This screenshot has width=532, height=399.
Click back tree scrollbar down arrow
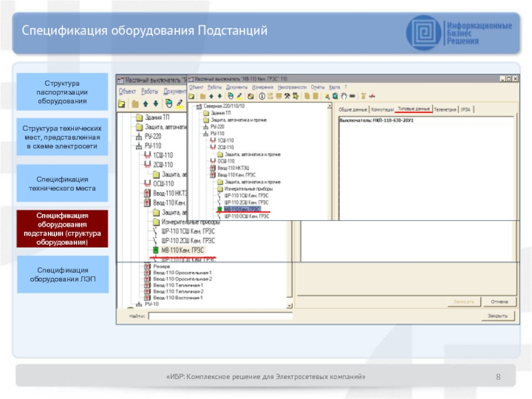point(289,306)
